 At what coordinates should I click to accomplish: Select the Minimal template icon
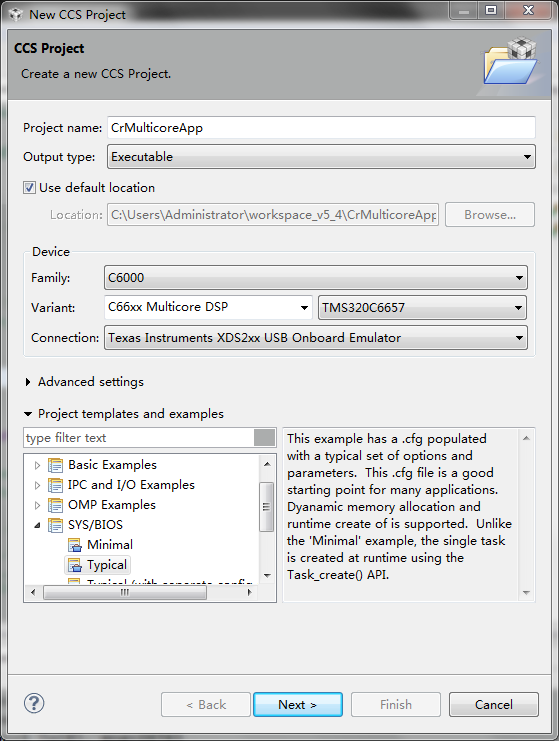tap(75, 545)
